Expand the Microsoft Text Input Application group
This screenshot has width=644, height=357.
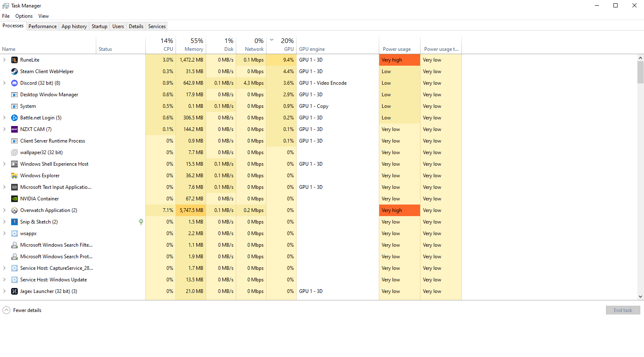(x=5, y=187)
